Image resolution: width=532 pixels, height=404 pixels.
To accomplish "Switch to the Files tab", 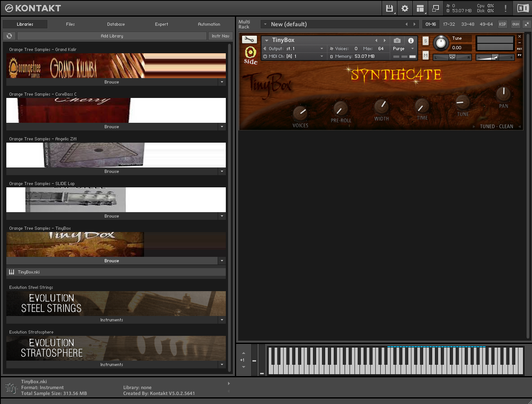I will (x=70, y=24).
